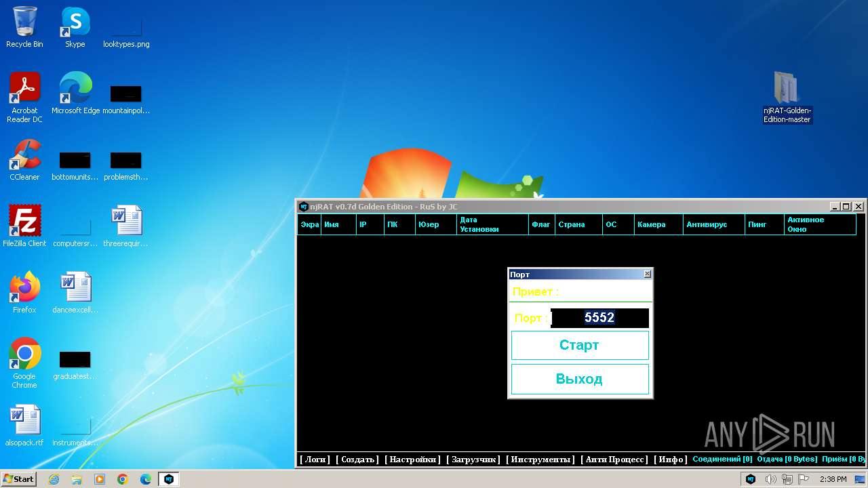868x488 pixels.
Task: Sort by the ОС column header
Action: [x=618, y=224]
